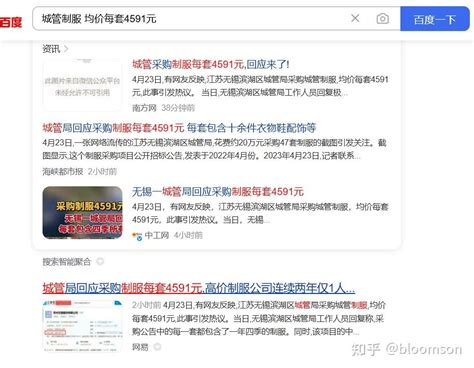Open article 城管采购制服每套4591元,回应来了!
Image resolution: width=474 pixels, height=368 pixels.
pos(211,64)
